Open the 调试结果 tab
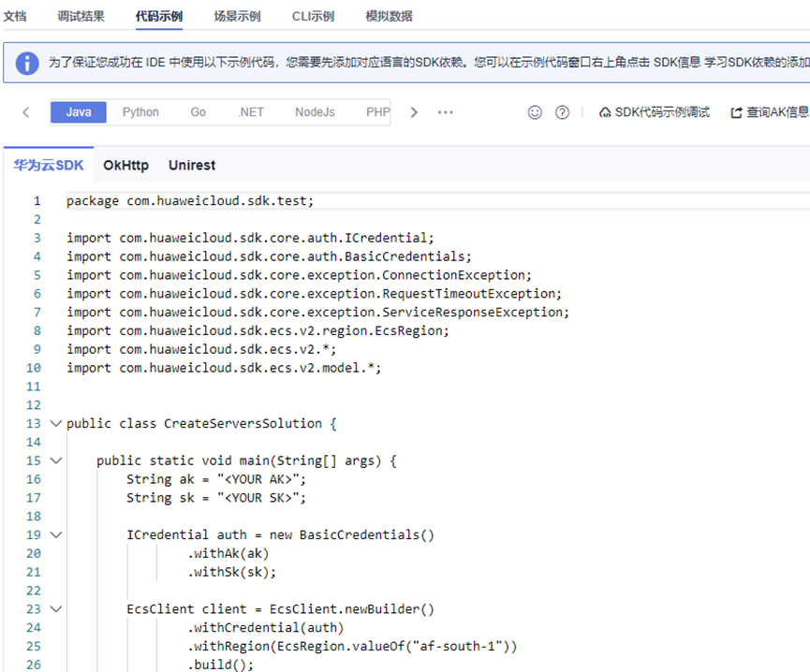The image size is (810, 672). 81,16
